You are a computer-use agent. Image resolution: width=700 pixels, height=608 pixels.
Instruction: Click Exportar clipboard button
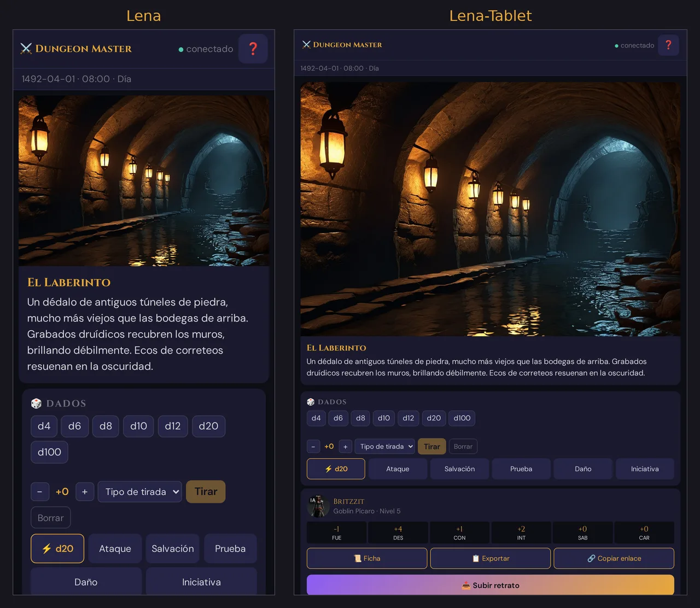[491, 558]
